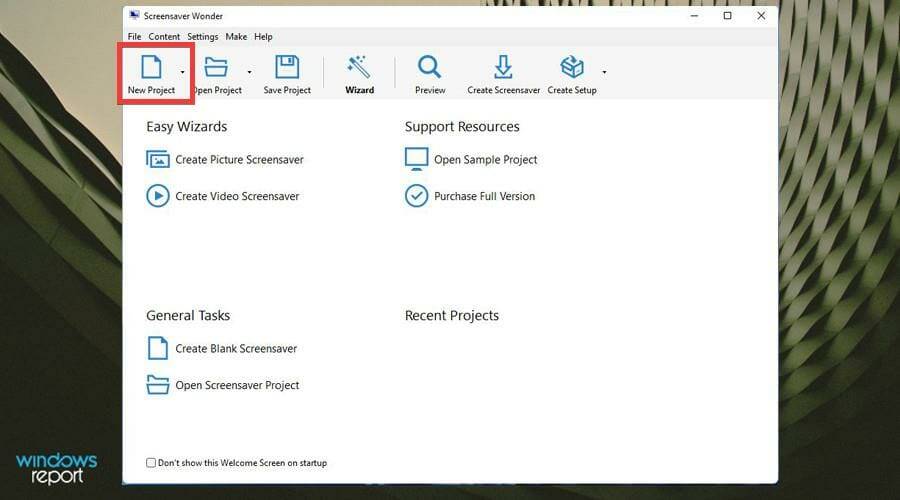Viewport: 900px width, 500px height.
Task: Click the Open Screensaver Project link
Action: click(237, 385)
